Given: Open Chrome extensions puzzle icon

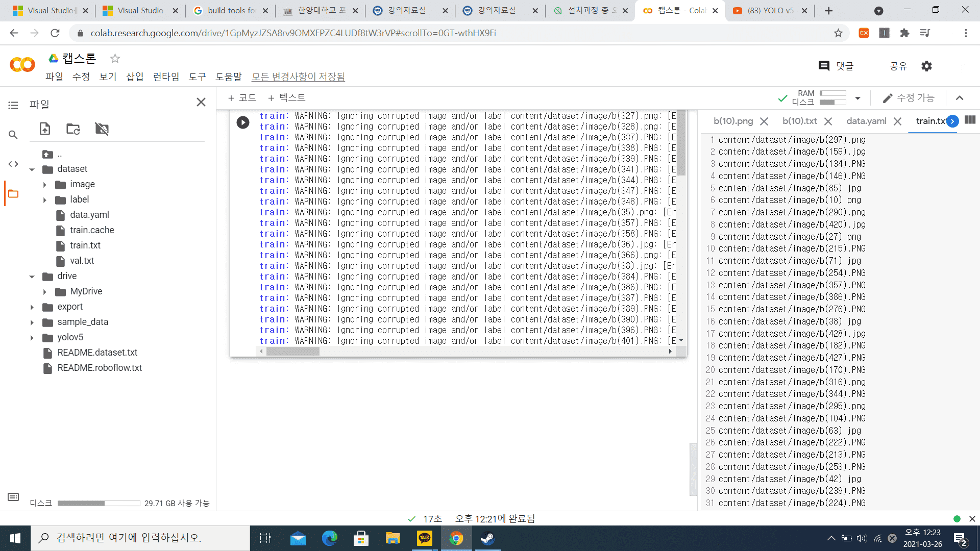Looking at the screenshot, I should click(904, 33).
